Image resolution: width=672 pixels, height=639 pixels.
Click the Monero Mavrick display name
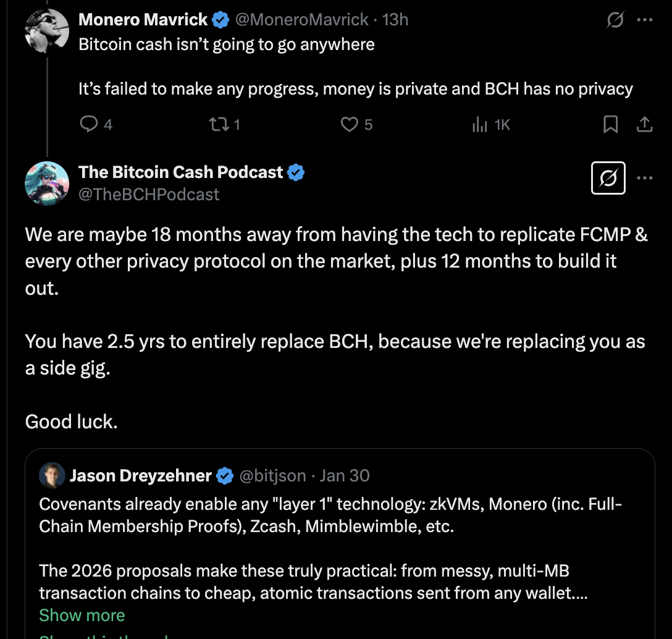[143, 20]
